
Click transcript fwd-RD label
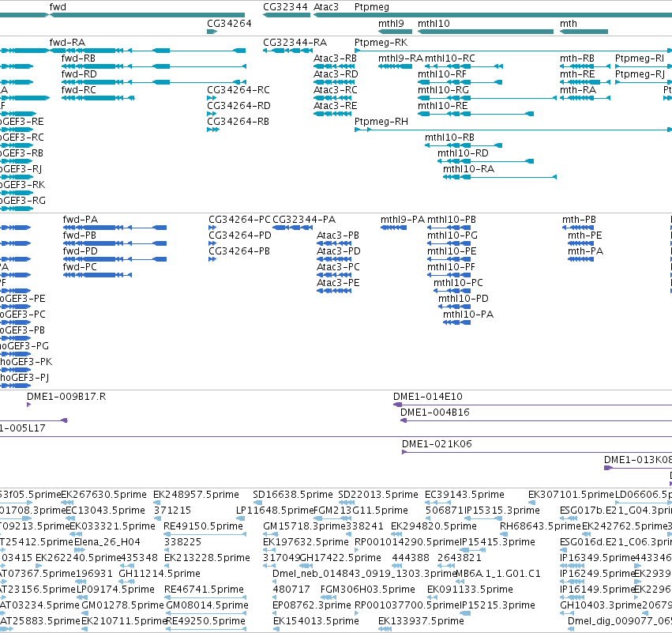(x=79, y=74)
